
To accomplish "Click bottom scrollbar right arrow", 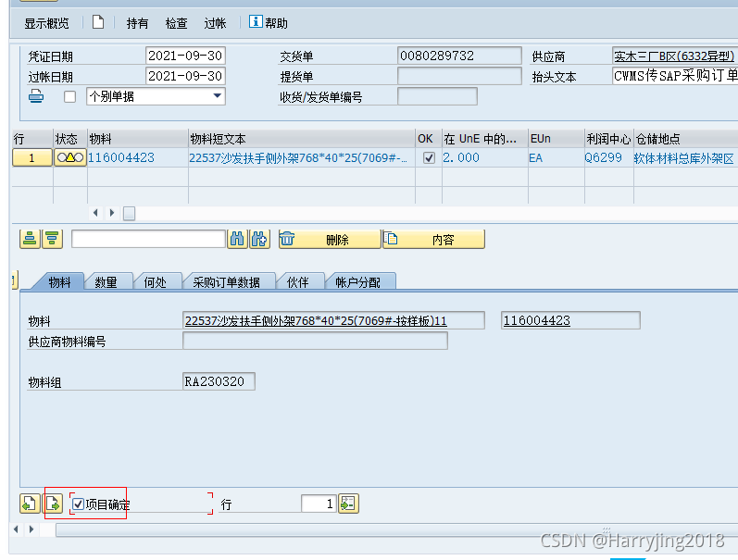I will coord(31,529).
